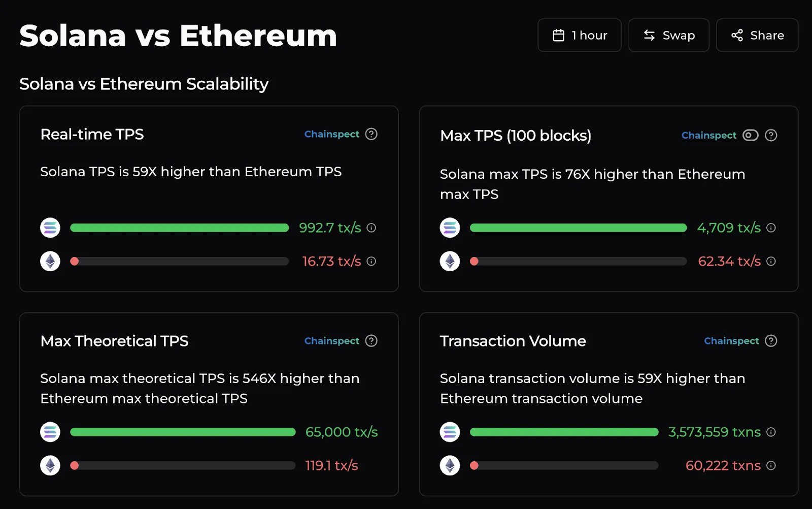Click the info icon next to 60,222 txns
Image resolution: width=812 pixels, height=509 pixels.
(x=770, y=465)
